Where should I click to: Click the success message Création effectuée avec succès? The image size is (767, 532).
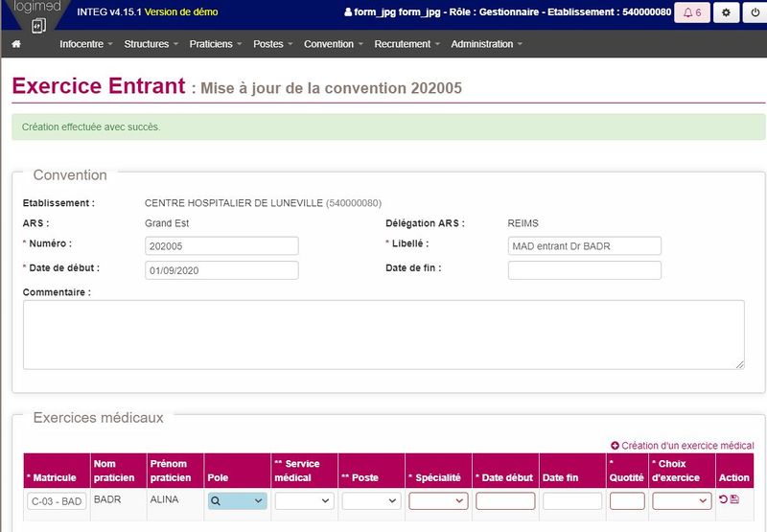[x=91, y=127]
